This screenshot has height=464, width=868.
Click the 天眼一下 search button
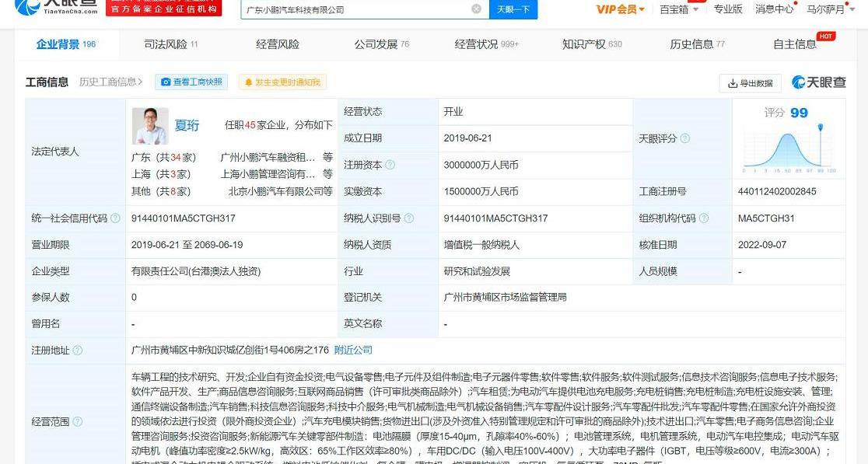click(x=513, y=9)
